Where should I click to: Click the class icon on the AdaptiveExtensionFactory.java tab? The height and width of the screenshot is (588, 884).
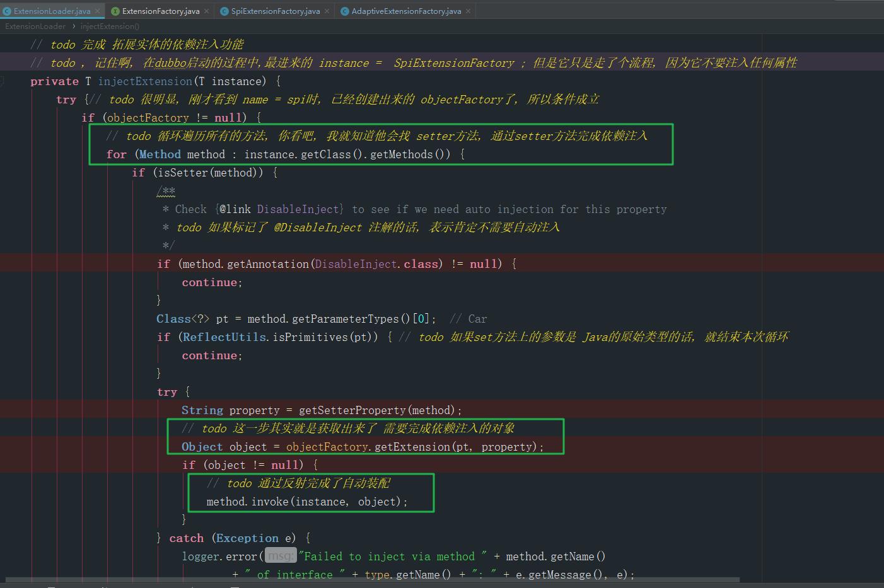[x=345, y=11]
